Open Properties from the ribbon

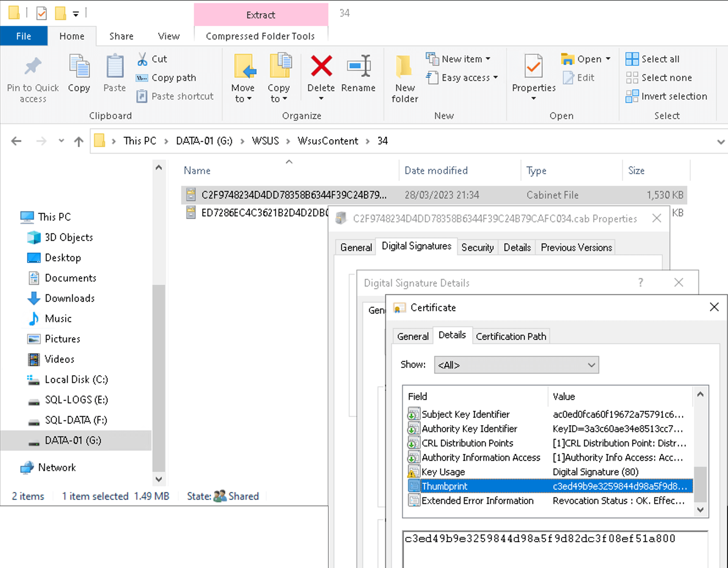tap(534, 78)
